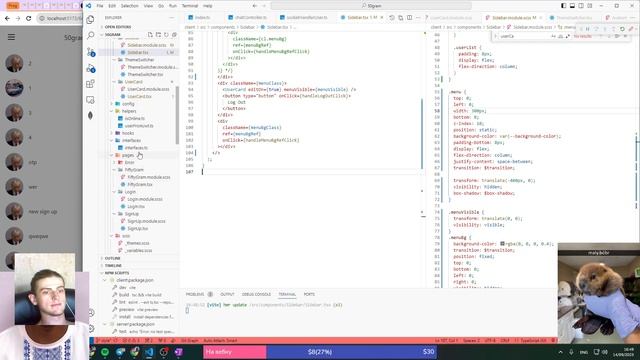The image size is (640, 360).
Task: Toggle Use Regular Expression in the find widget
Action: (567, 36)
